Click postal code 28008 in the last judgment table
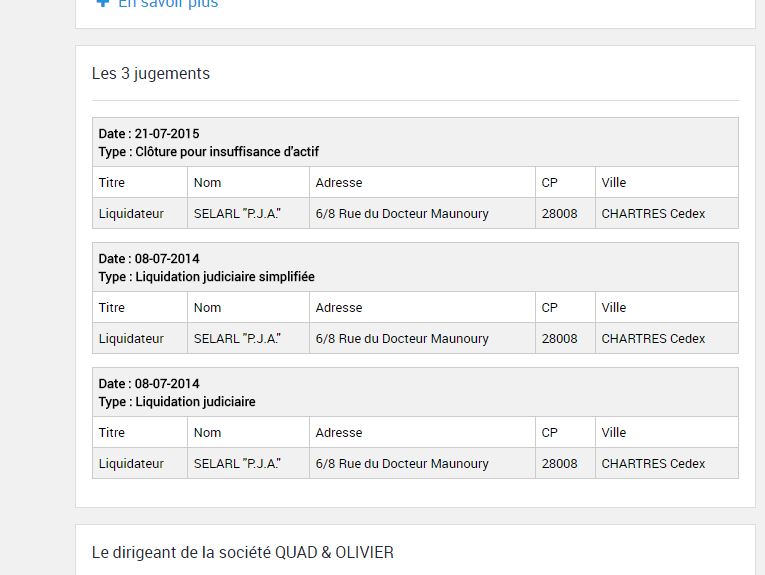765x575 pixels. (x=560, y=464)
